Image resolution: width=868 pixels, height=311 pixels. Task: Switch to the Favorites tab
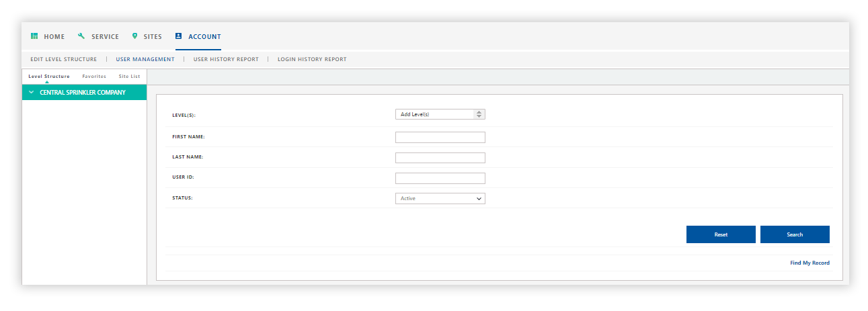94,77
